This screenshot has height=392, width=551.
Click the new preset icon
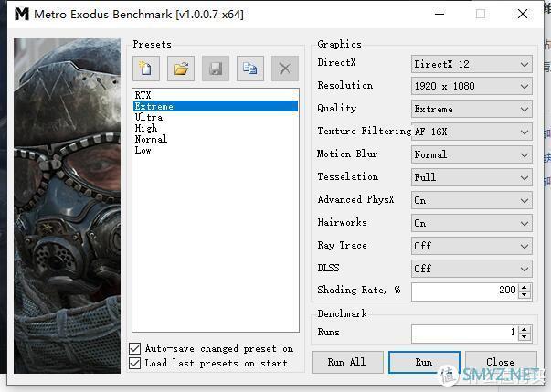click(x=146, y=69)
